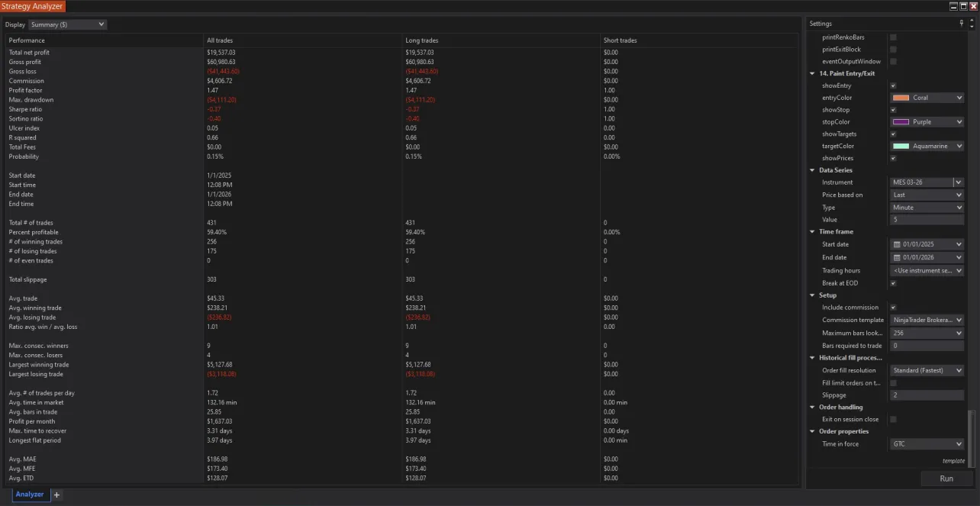
Task: Open the Display Summary ($) dropdown
Action: tap(67, 24)
